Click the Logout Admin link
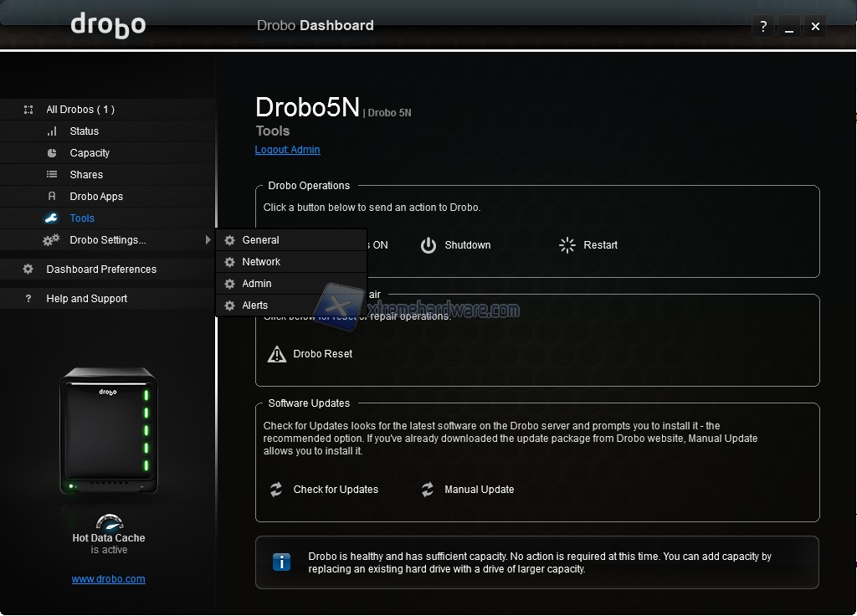Viewport: 857px width, 616px height. [287, 150]
